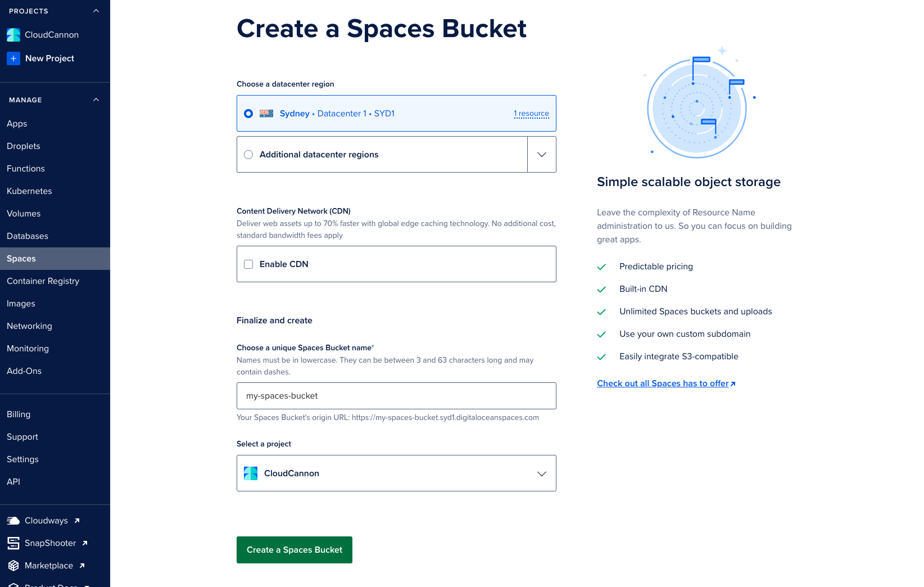Viewport: 924px width, 587px height.
Task: Open Cloudways via its cloud icon
Action: click(13, 520)
